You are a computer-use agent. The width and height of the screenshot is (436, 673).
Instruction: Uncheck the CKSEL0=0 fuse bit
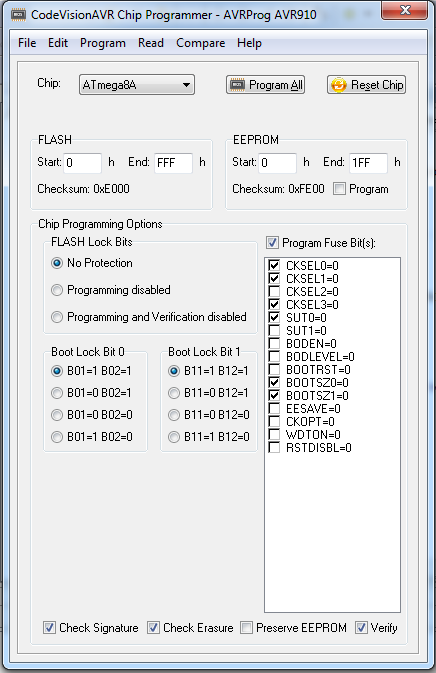point(274,265)
